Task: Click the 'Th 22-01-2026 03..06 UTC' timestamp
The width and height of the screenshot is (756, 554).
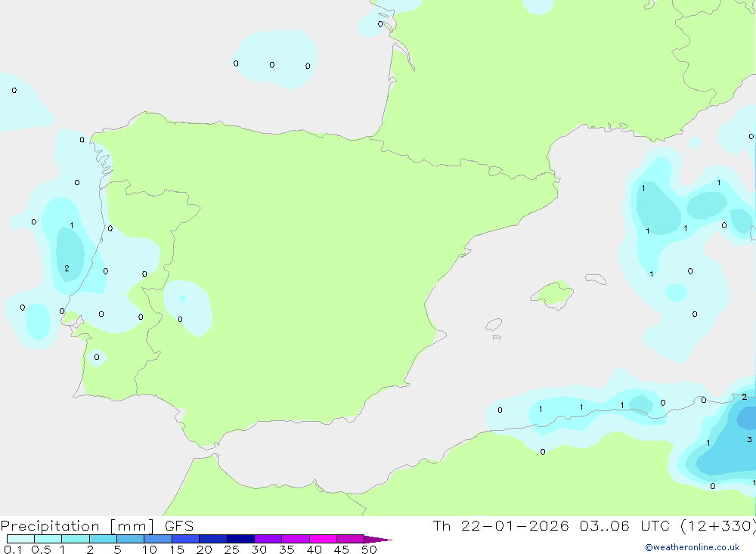Action: point(552,526)
